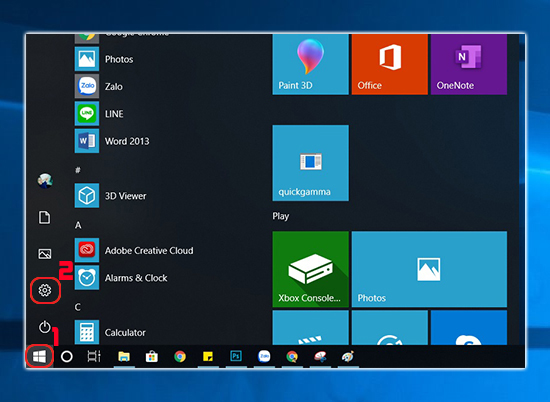This screenshot has height=402, width=550.
Task: Open Microsoft Store on taskbar
Action: click(x=152, y=357)
